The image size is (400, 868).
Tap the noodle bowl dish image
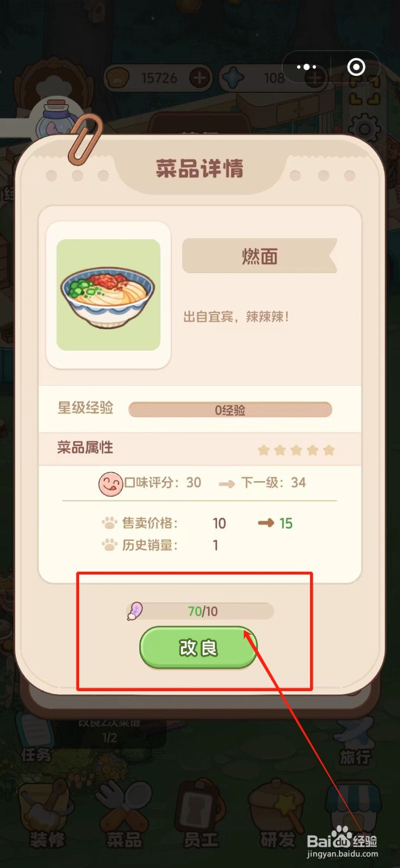pyautogui.click(x=108, y=295)
